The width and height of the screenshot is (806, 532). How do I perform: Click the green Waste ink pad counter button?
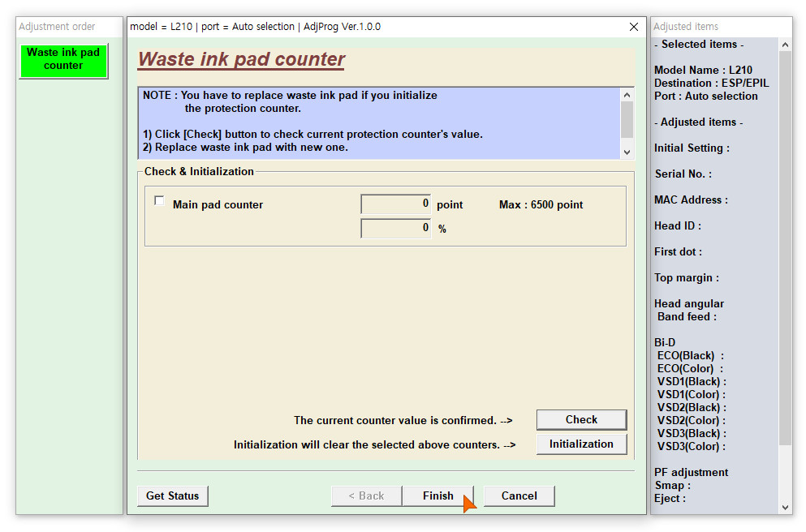pos(63,61)
